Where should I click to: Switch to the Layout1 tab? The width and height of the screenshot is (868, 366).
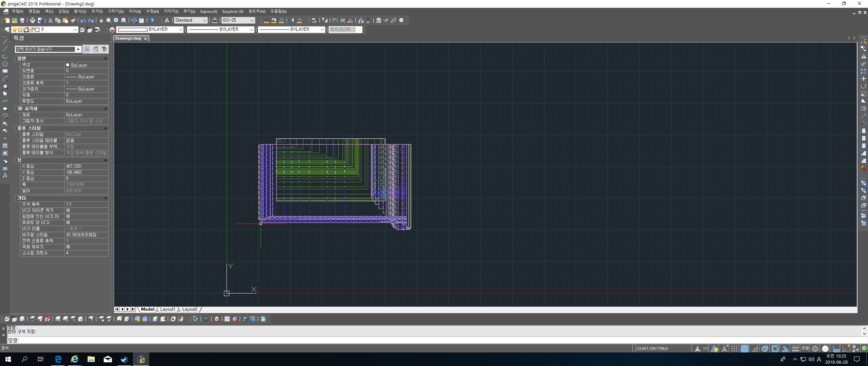[x=167, y=309]
